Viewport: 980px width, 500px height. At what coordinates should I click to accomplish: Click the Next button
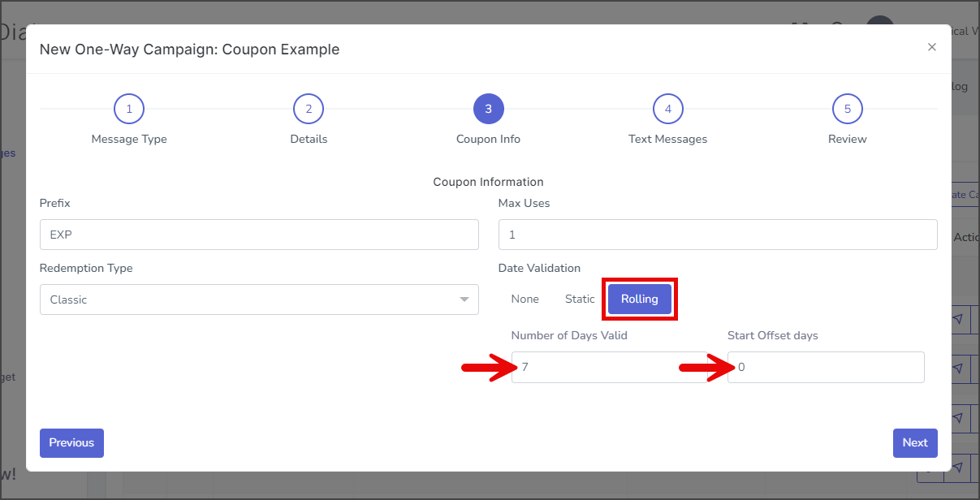pos(915,443)
